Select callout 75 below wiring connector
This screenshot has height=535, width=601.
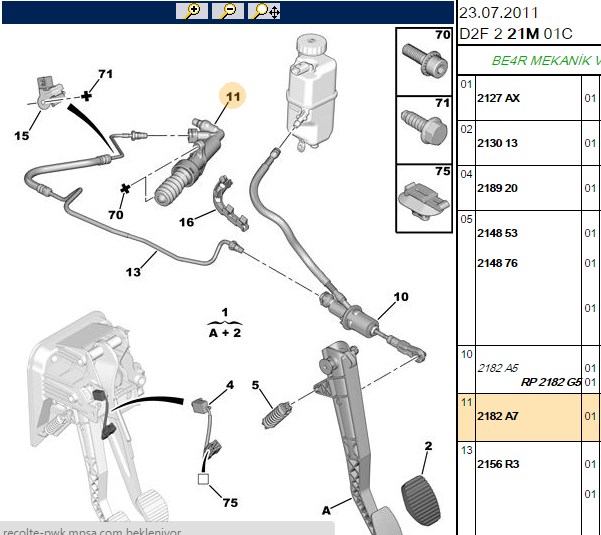(230, 502)
